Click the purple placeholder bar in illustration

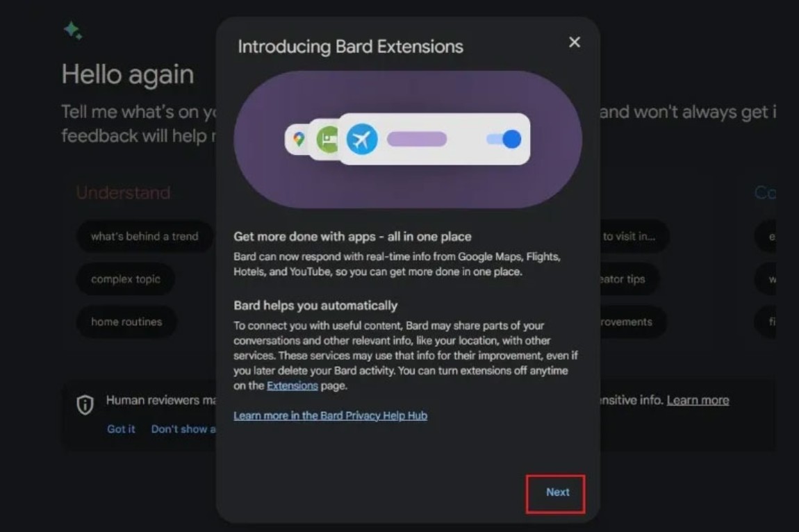point(417,139)
